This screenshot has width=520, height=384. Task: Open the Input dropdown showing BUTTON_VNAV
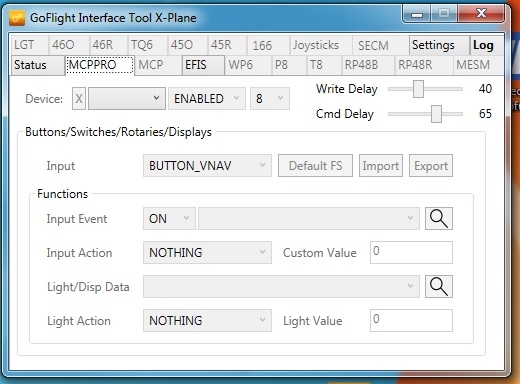(207, 165)
